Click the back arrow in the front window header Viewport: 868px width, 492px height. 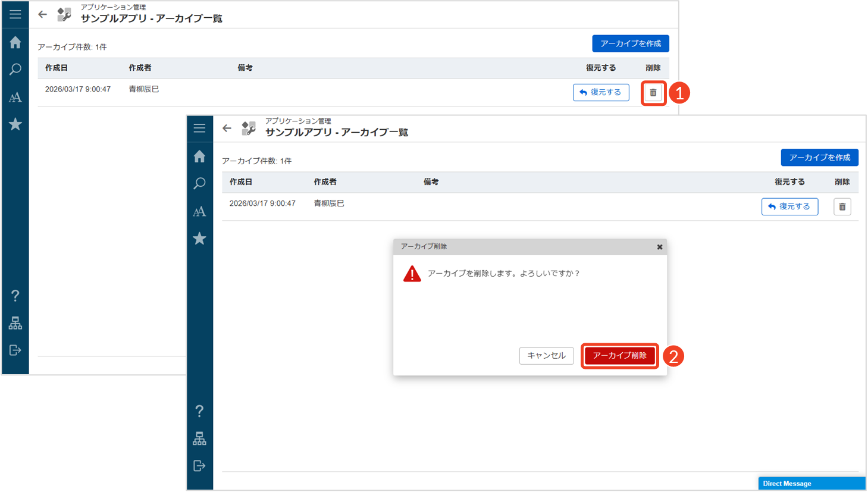tap(227, 129)
